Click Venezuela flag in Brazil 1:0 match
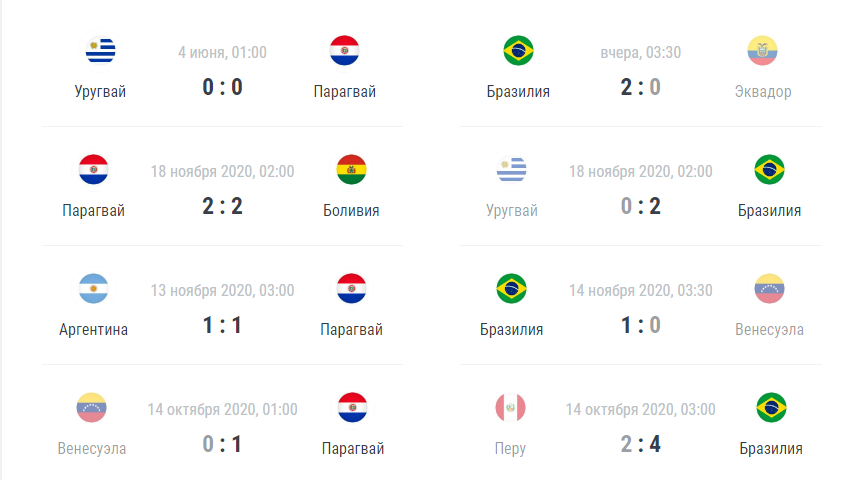Viewport: 860px width, 480px height. [x=770, y=289]
